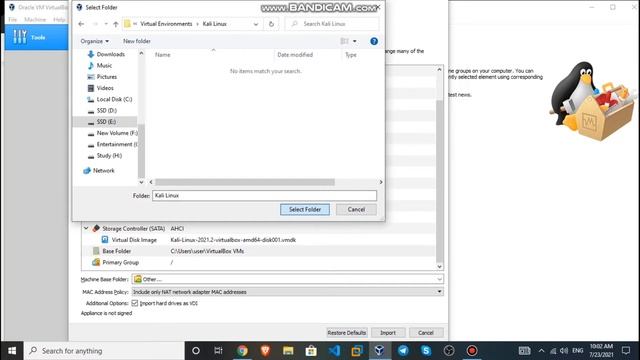Sort by Date modified column header
The image size is (640, 360).
pyautogui.click(x=295, y=55)
